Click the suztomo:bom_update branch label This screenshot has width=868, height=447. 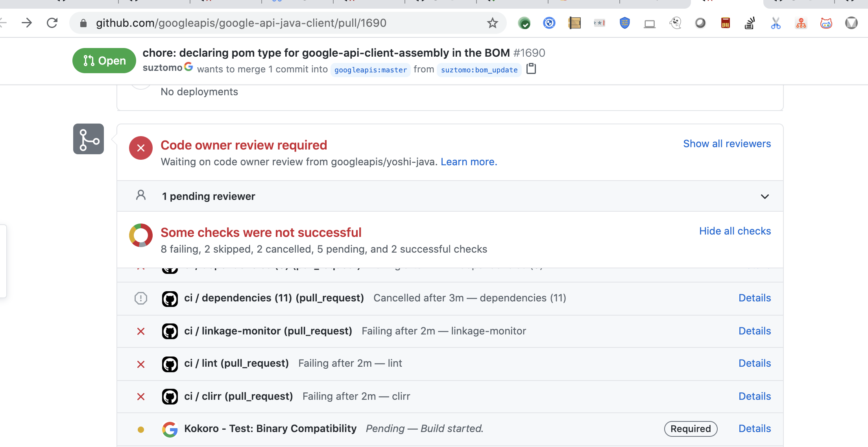tap(479, 70)
